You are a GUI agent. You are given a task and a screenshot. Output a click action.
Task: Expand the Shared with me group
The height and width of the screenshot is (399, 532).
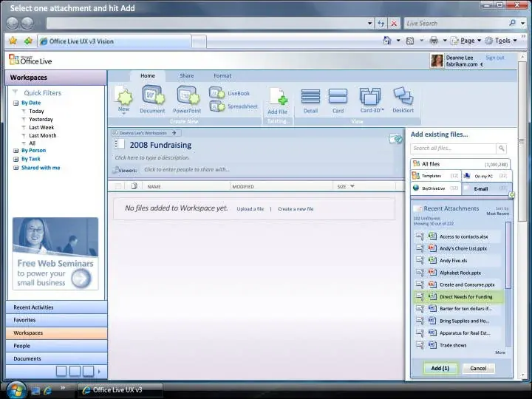(x=16, y=168)
